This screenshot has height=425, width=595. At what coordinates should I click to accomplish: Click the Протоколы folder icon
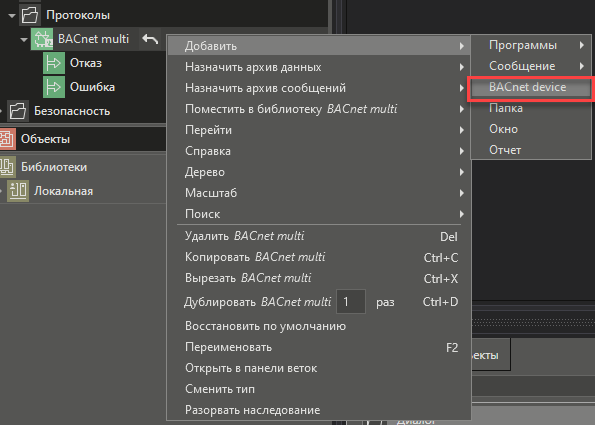(x=30, y=15)
